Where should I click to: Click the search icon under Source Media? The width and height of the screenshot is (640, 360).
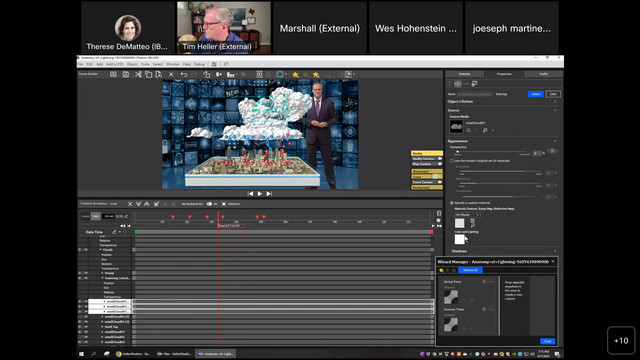(469, 130)
